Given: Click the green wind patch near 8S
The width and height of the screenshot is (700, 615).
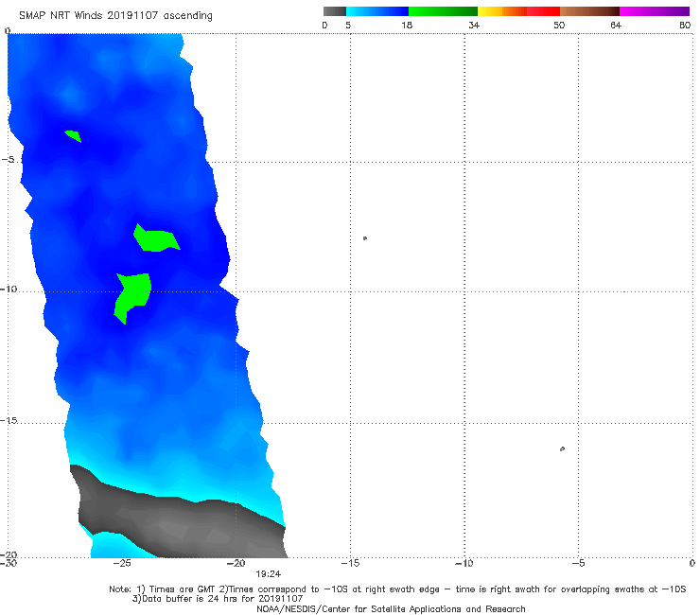Looking at the screenshot, I should point(156,238).
